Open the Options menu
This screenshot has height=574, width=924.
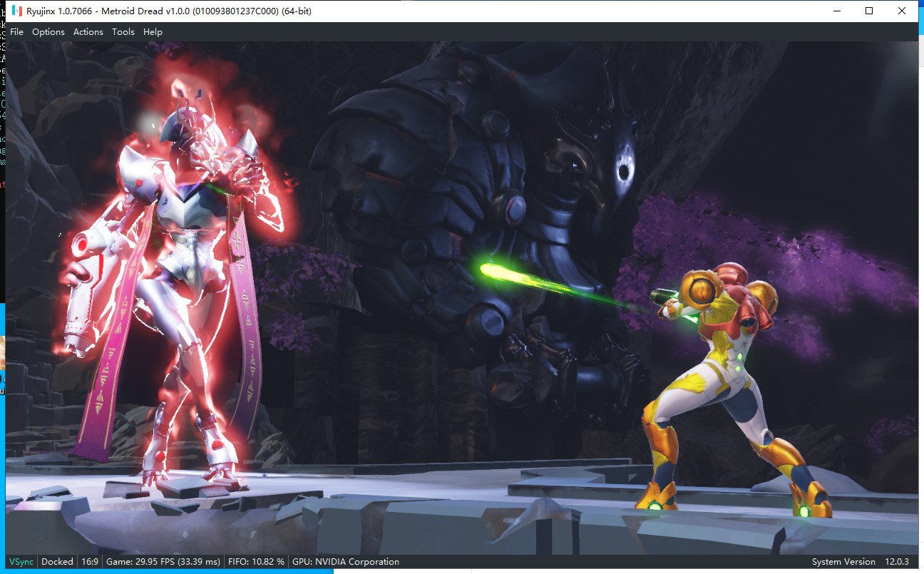pyautogui.click(x=48, y=32)
